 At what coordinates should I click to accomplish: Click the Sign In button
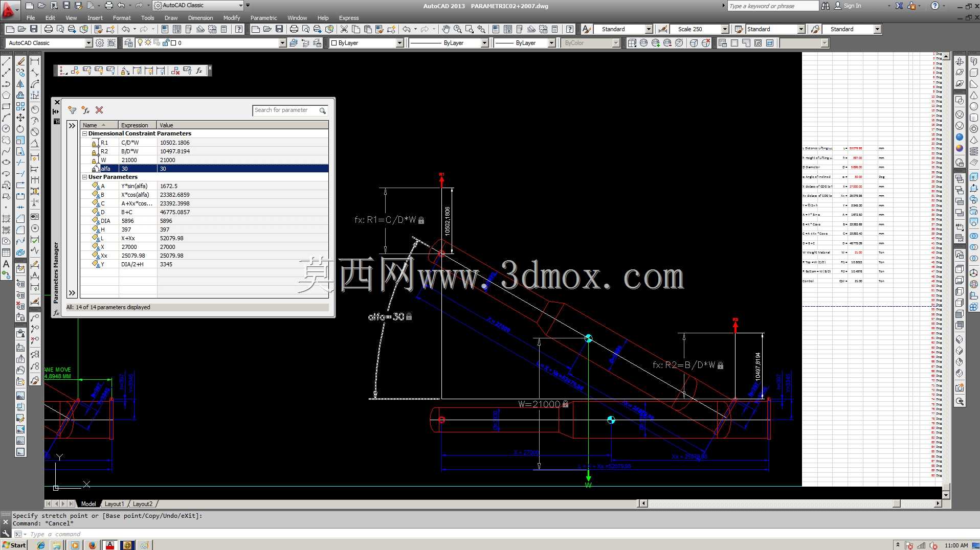tap(848, 6)
